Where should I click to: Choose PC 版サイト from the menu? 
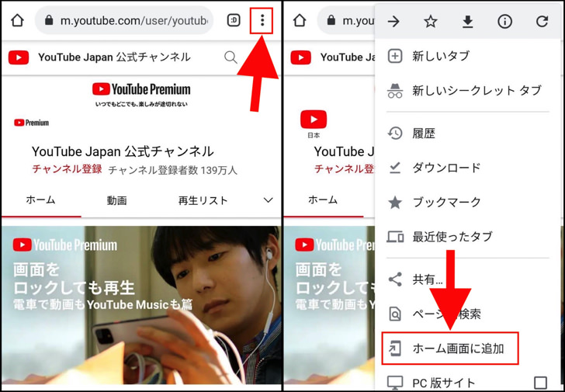[468, 383]
